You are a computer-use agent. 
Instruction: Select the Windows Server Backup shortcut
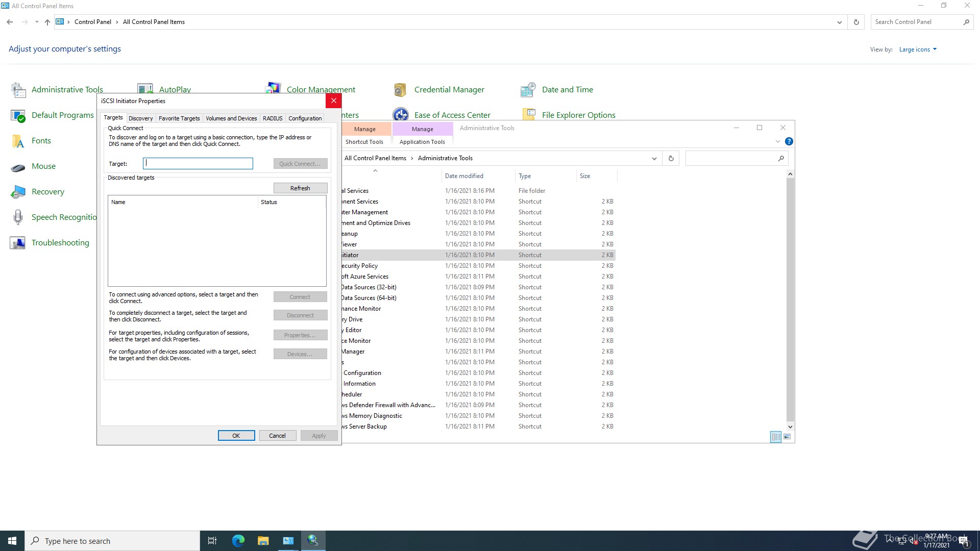pos(478,427)
